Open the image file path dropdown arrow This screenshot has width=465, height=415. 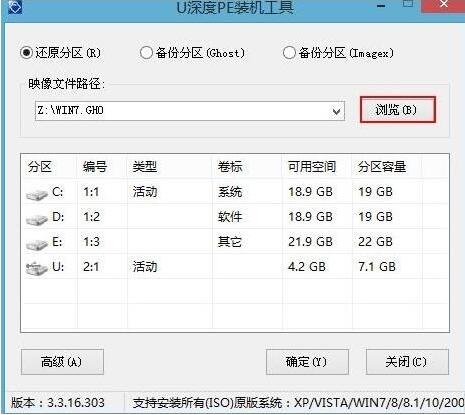(x=336, y=111)
